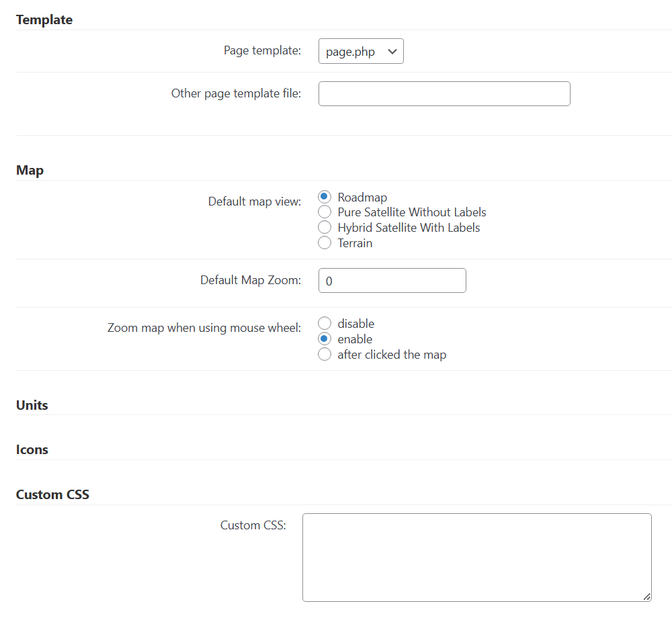Click the Other page template file label

[236, 93]
